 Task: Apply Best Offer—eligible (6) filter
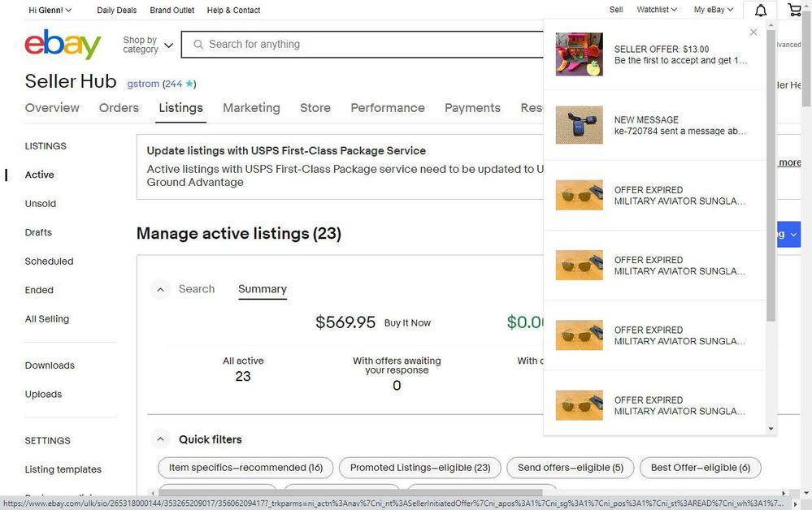700,468
